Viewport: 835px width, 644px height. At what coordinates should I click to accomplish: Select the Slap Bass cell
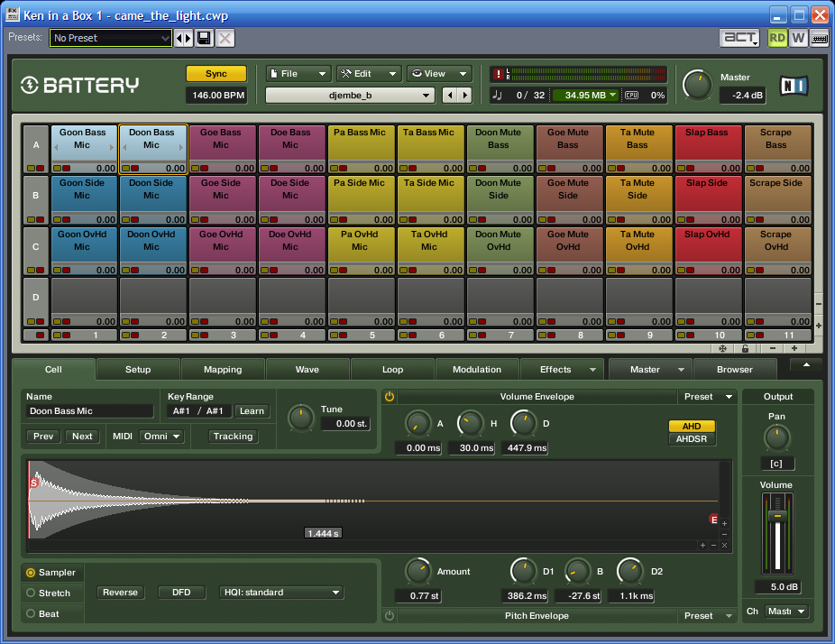[708, 149]
